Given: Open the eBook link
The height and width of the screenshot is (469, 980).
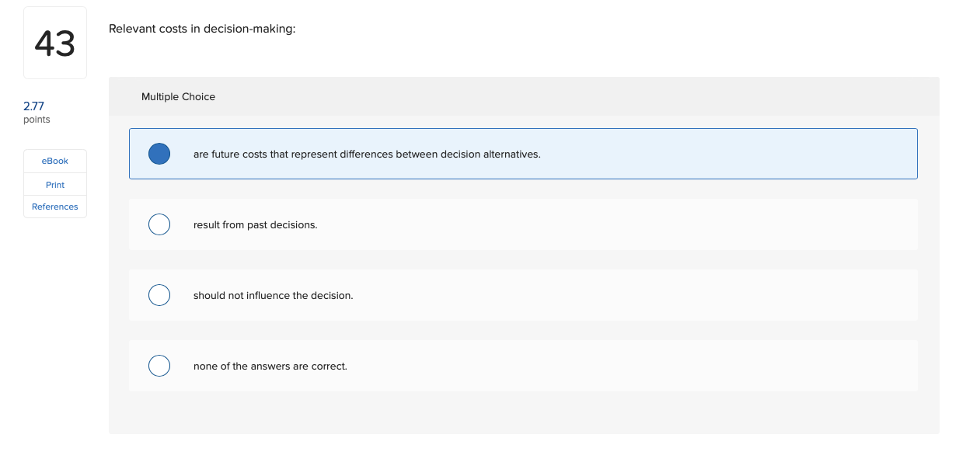Looking at the screenshot, I should 54,161.
